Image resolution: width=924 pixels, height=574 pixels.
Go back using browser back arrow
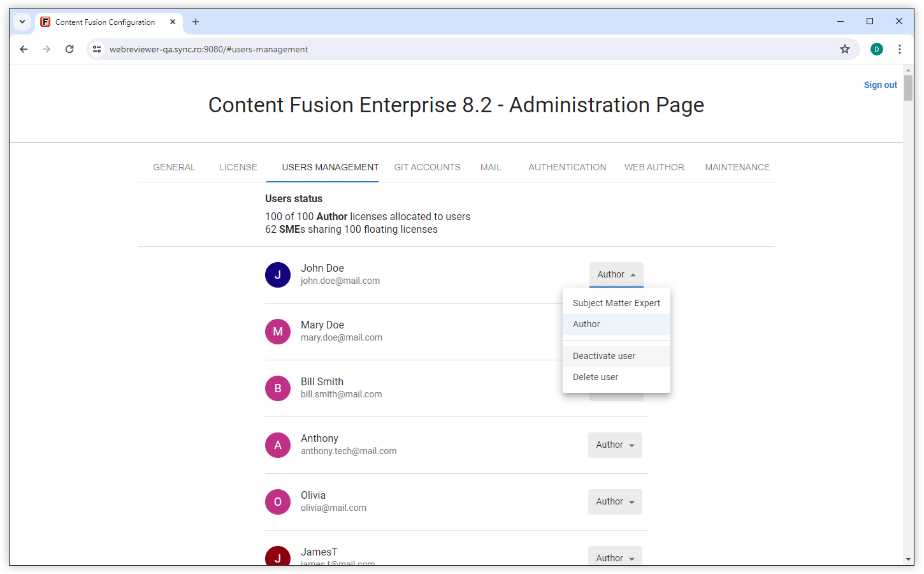(24, 49)
